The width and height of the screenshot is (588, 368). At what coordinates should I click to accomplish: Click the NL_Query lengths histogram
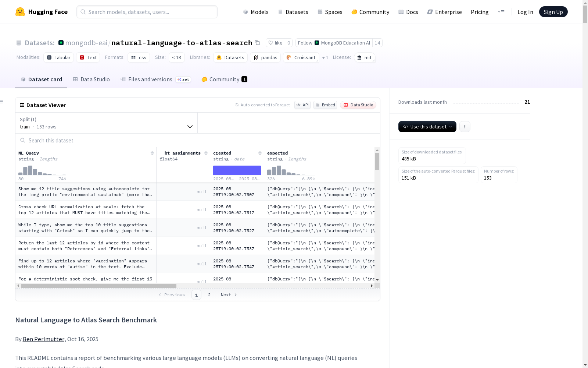[42, 170]
